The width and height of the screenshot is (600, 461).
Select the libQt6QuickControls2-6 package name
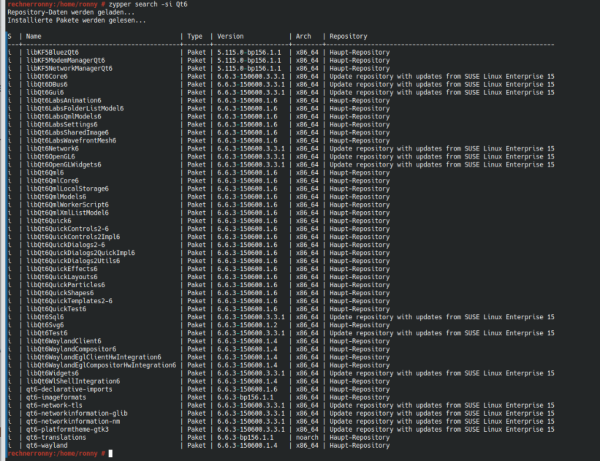pos(67,229)
